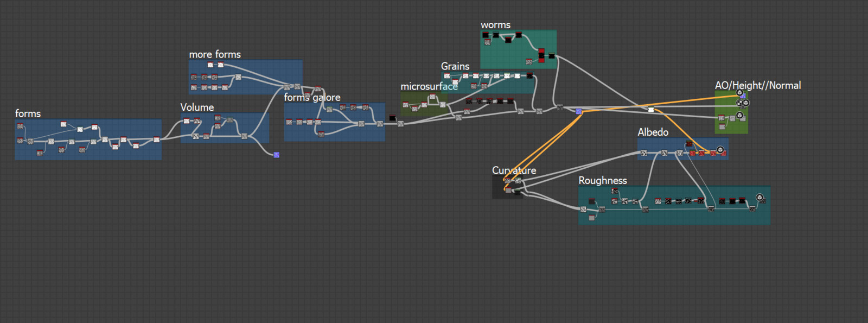Screen dimensions: 868x323
Task: Select the Albedo frame's circular output node
Action: [x=720, y=149]
